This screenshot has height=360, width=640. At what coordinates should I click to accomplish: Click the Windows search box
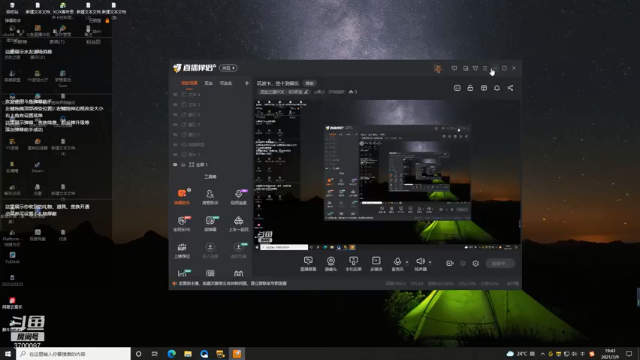click(73, 354)
